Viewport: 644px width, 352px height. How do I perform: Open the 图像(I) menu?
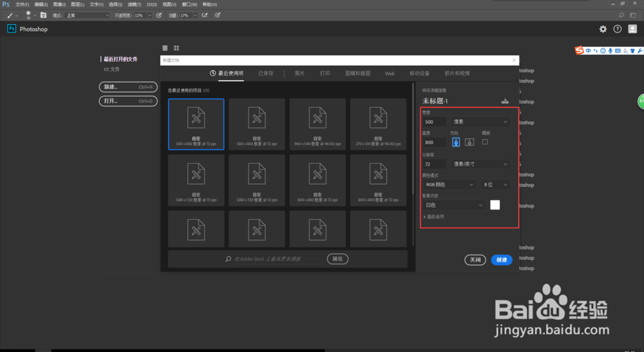[x=59, y=5]
